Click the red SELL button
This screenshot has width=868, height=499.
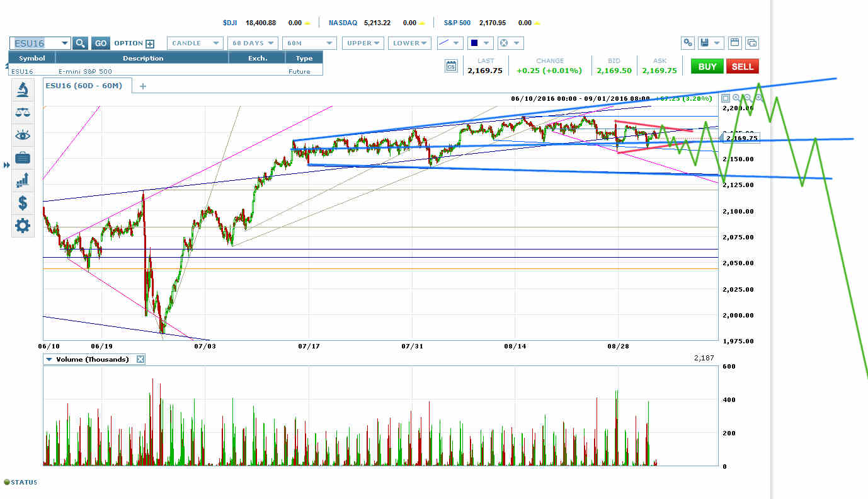point(742,66)
